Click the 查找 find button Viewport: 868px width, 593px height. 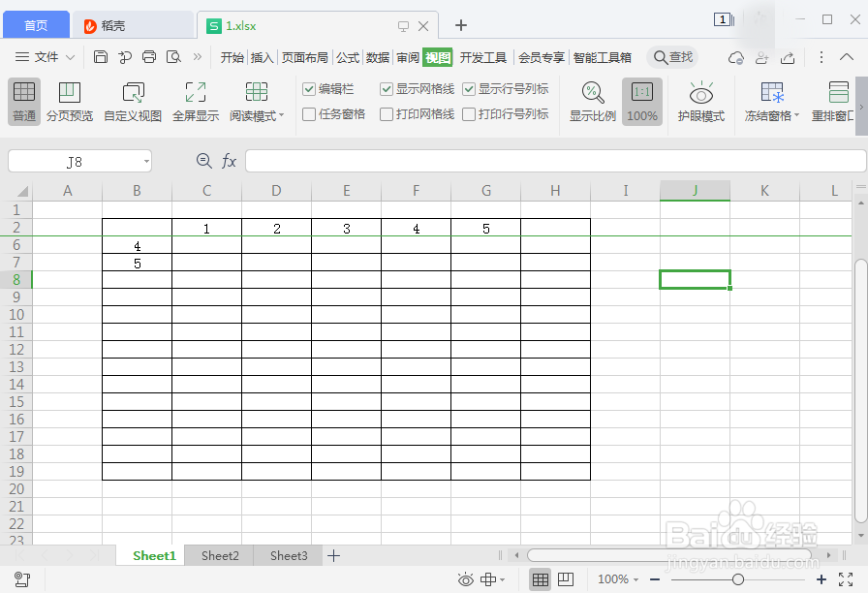672,56
